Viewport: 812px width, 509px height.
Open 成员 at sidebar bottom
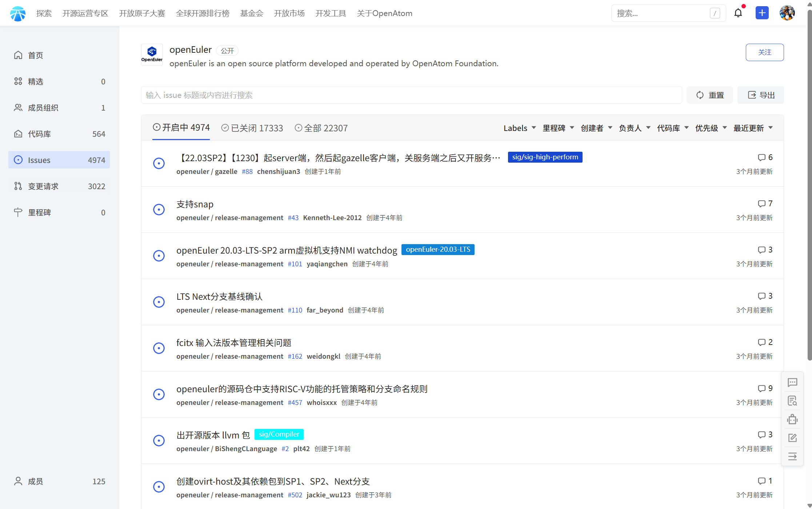[x=59, y=481]
